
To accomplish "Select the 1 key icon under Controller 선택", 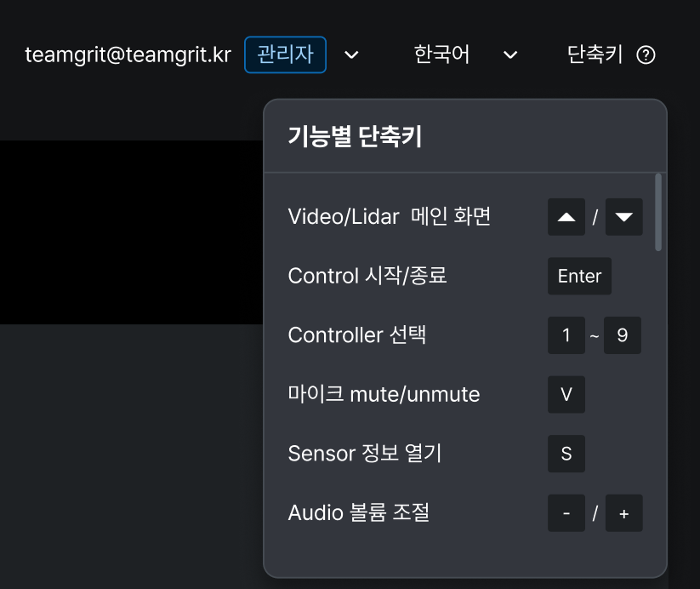I will click(x=566, y=335).
